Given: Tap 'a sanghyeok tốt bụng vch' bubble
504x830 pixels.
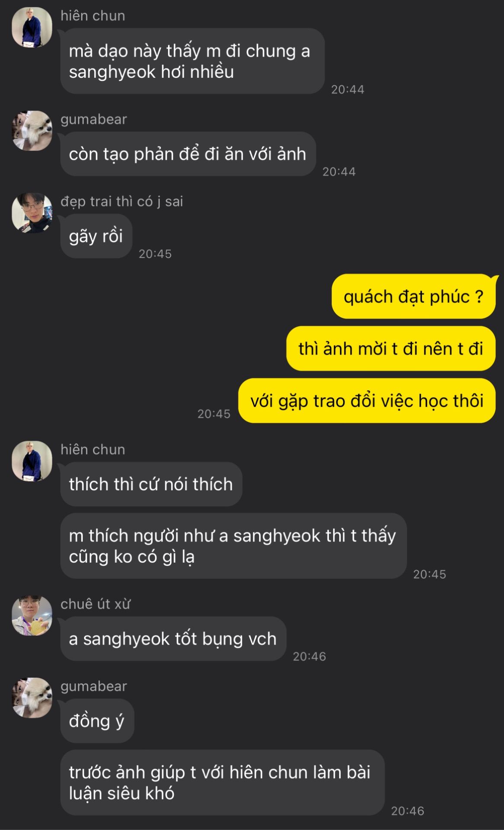Looking at the screenshot, I should [173, 638].
